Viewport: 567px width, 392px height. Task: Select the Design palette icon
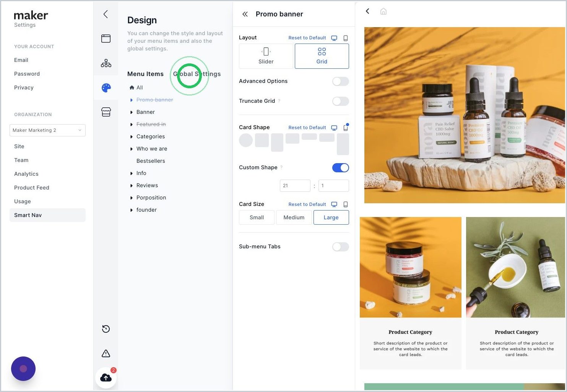106,88
